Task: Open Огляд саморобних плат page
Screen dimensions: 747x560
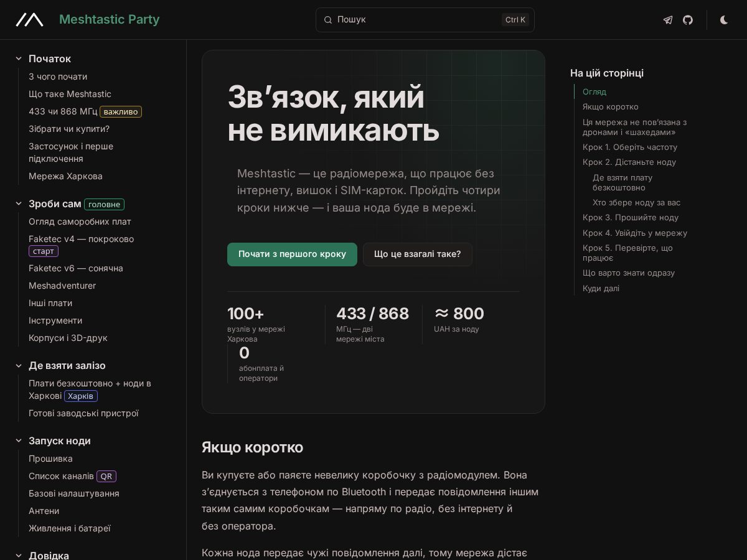Action: [x=80, y=222]
